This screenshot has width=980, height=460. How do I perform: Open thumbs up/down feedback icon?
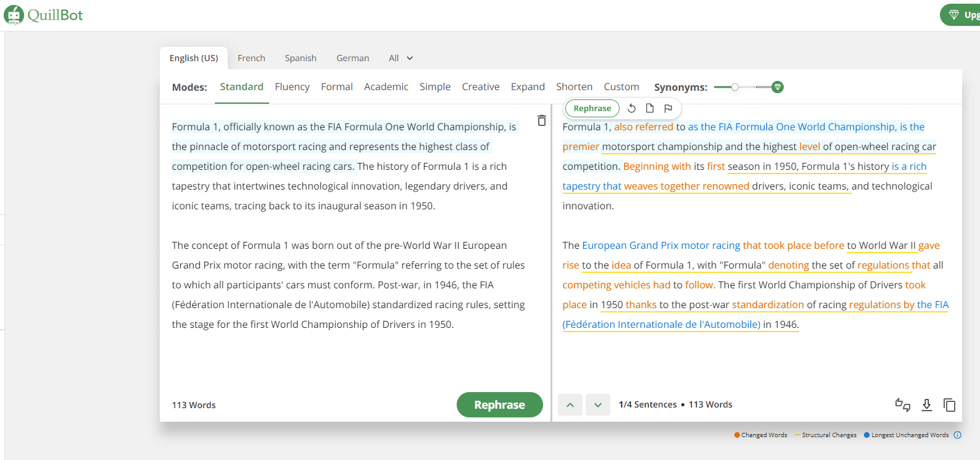[x=902, y=404]
